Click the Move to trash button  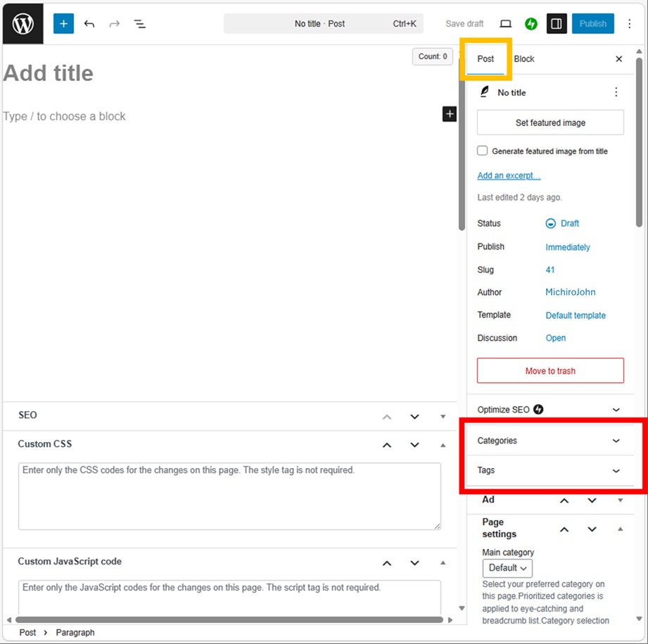tap(550, 371)
